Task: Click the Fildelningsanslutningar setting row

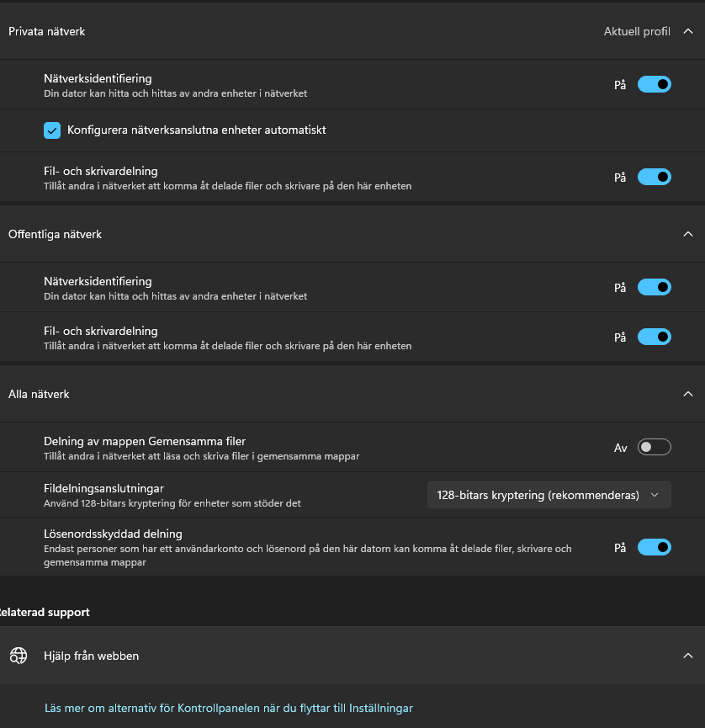Action: (352, 495)
